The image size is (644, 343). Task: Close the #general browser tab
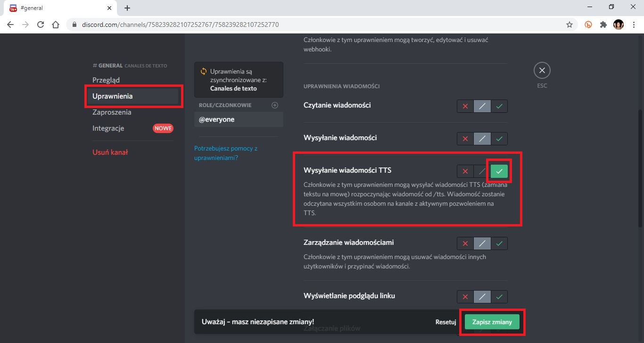pyautogui.click(x=108, y=8)
